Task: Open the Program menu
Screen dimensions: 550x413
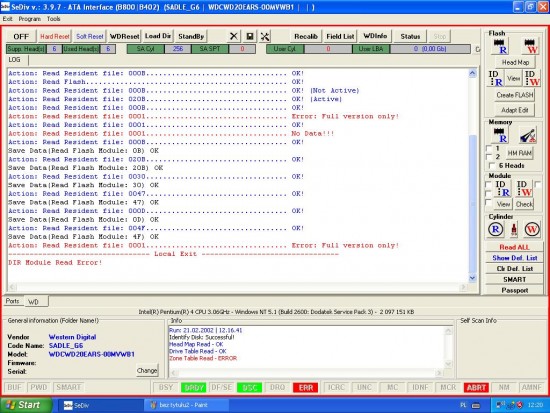Action: pyautogui.click(x=29, y=19)
